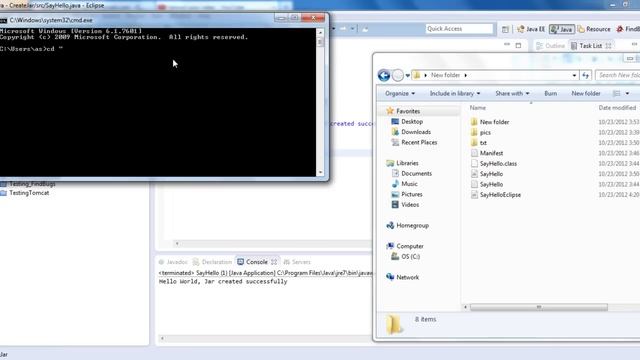Select Homegroup in navigation pane

[x=412, y=225]
